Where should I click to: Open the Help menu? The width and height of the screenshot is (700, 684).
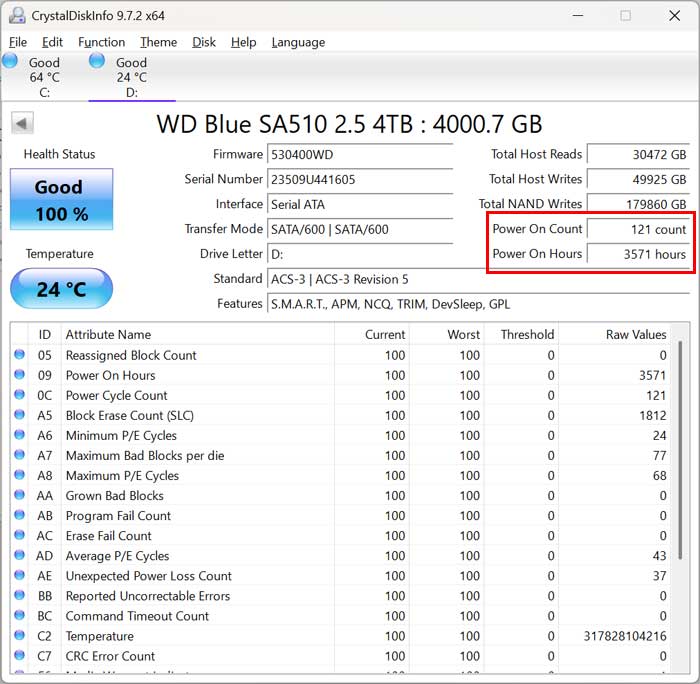pyautogui.click(x=243, y=42)
